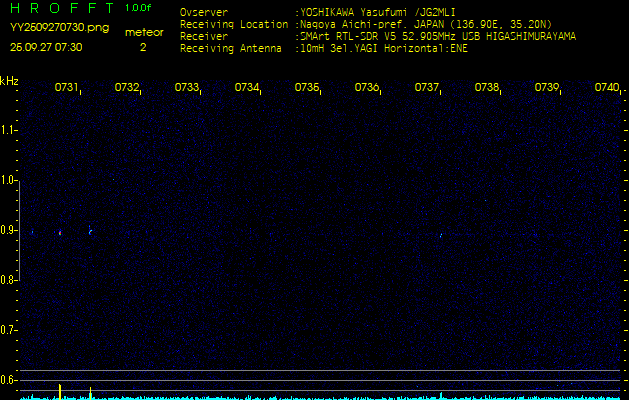Click the 0736 time marker
The width and height of the screenshot is (629, 400).
click(367, 87)
